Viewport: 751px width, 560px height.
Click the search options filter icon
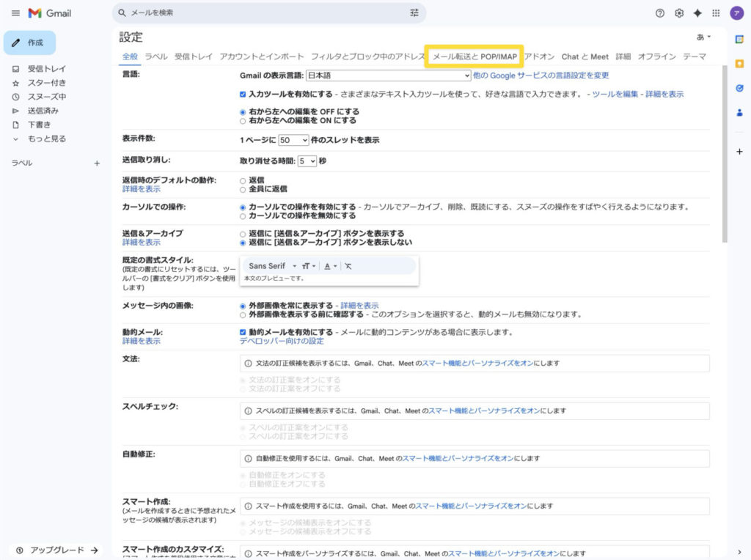414,13
